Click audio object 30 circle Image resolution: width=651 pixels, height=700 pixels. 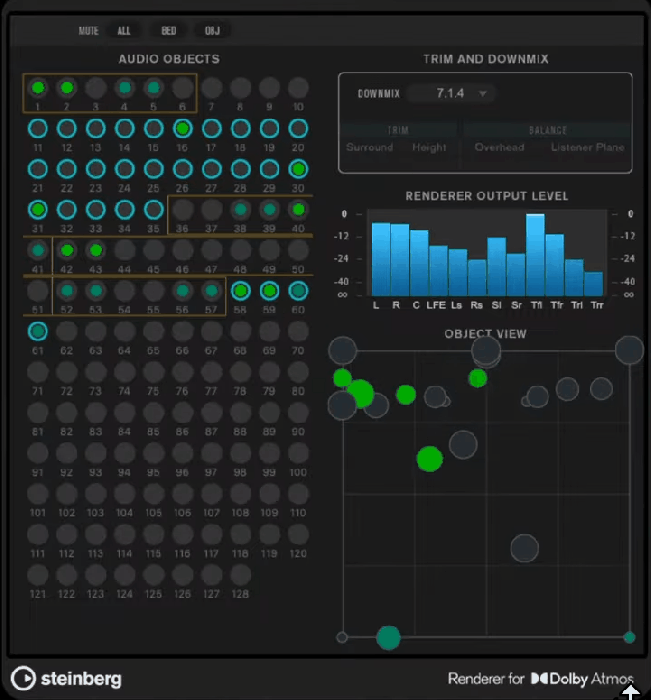point(298,169)
